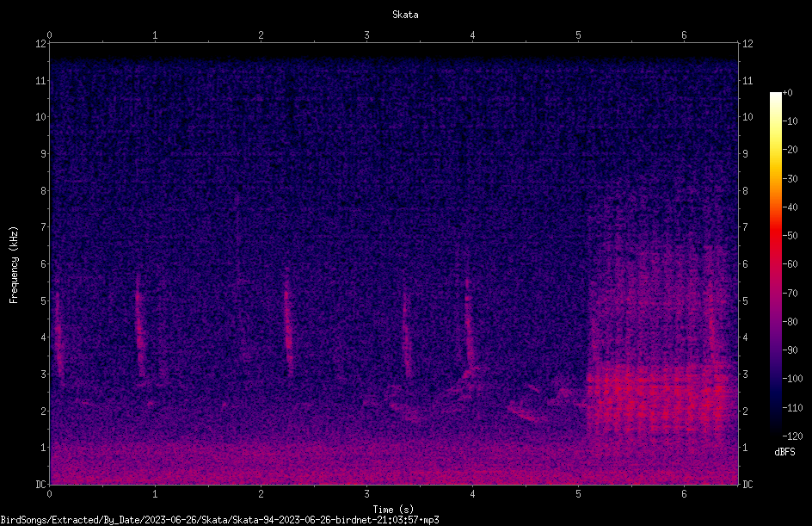Click '9' on the left frequency axis

pos(43,154)
